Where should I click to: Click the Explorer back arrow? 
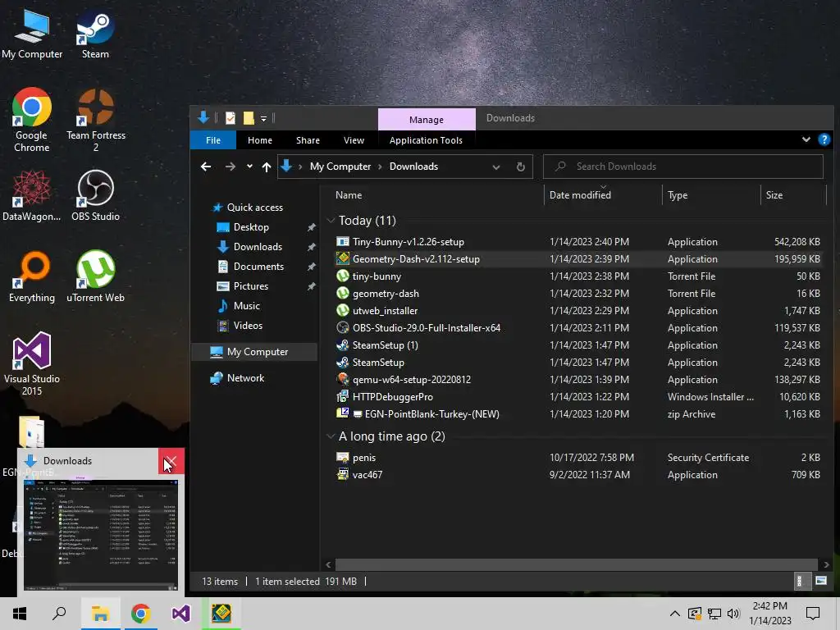coord(206,167)
